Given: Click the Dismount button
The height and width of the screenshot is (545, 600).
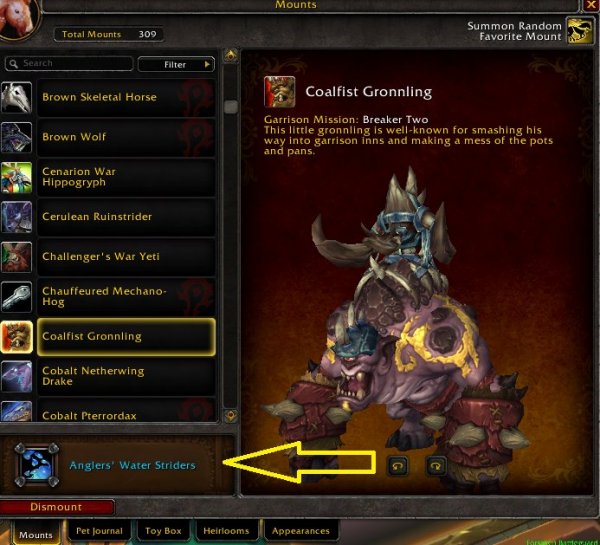Looking at the screenshot, I should pyautogui.click(x=57, y=507).
